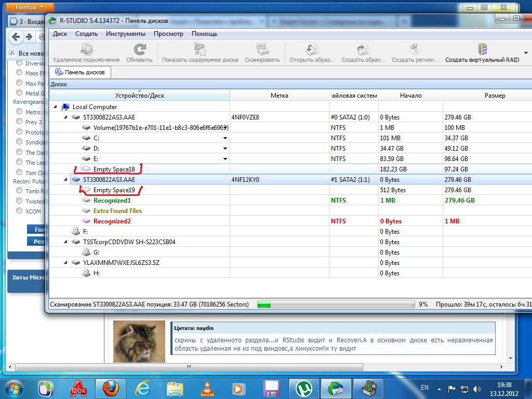Open the E: partition dropdown arrow
The height and width of the screenshot is (399, 532).
pos(225,159)
